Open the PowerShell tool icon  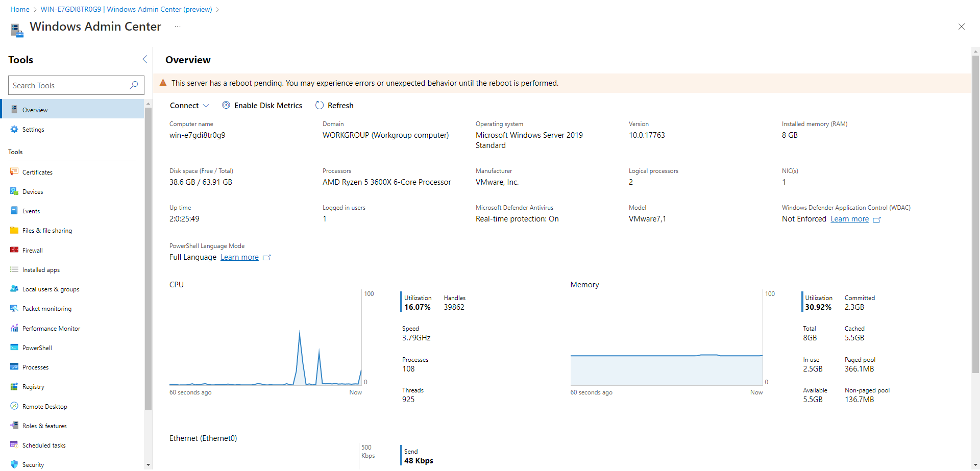click(x=14, y=348)
